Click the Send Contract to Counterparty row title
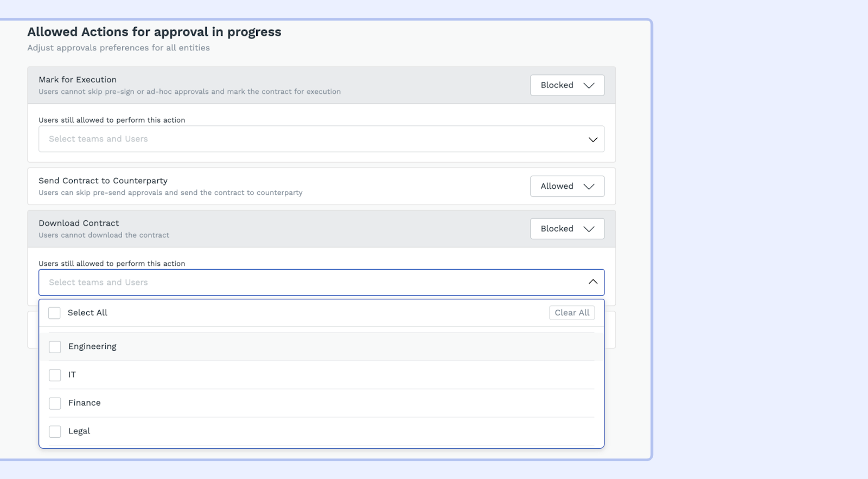The image size is (868, 479). click(103, 181)
